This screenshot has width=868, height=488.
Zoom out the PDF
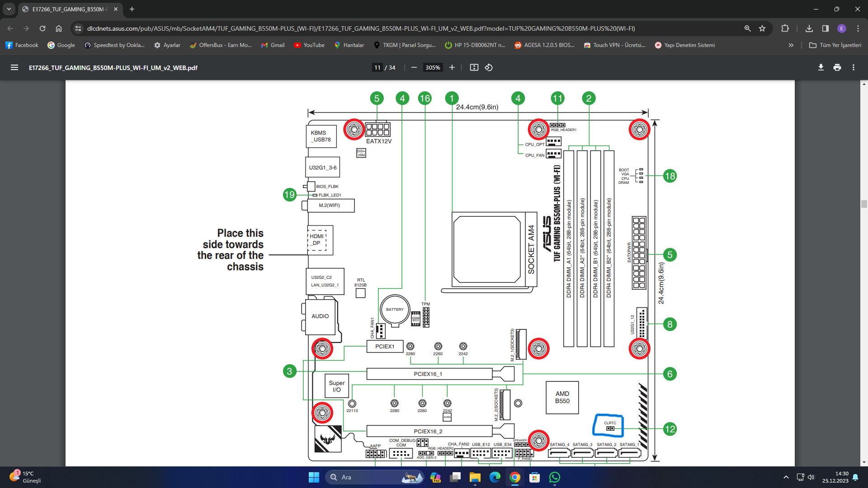pos(414,67)
